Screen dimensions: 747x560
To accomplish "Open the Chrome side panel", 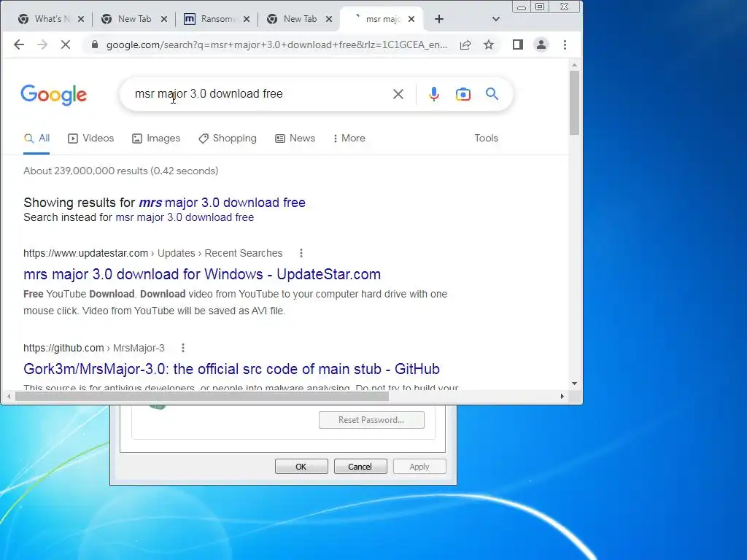I will tap(518, 44).
